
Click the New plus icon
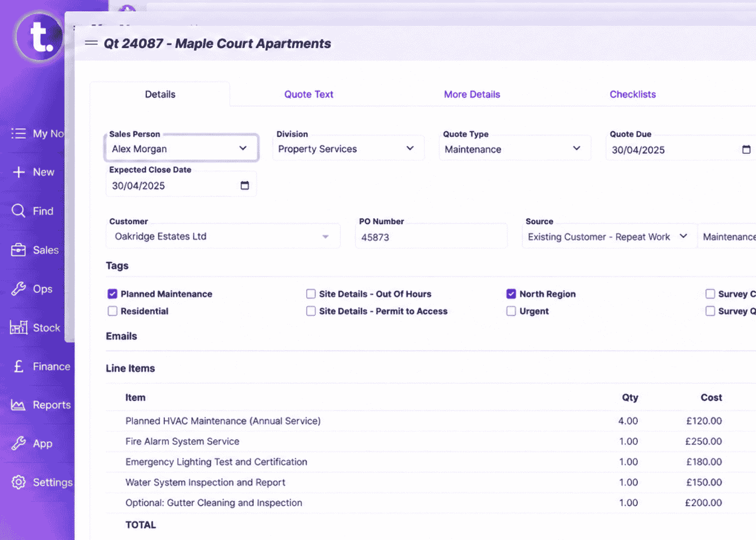(19, 172)
